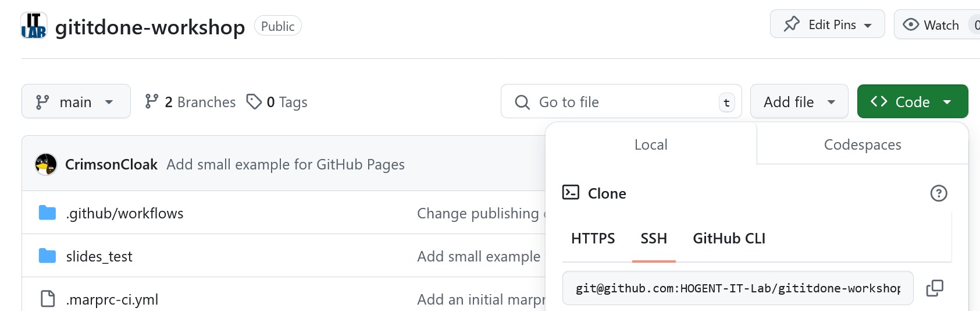The width and height of the screenshot is (980, 311).
Task: Select the SSH clone tab
Action: click(654, 238)
